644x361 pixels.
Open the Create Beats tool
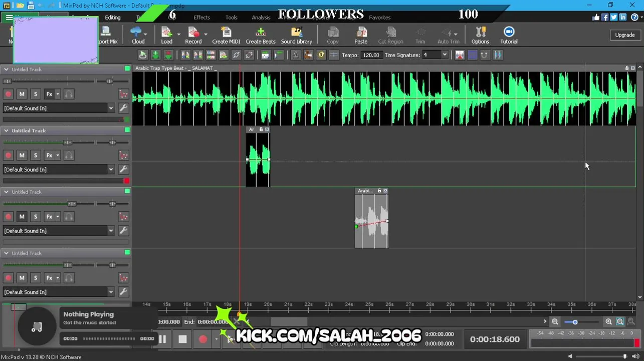point(260,35)
